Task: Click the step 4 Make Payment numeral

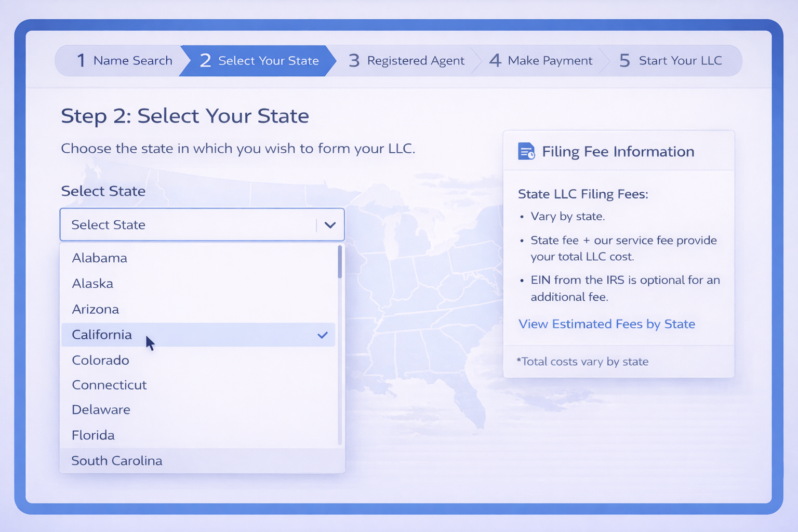Action: (x=496, y=60)
